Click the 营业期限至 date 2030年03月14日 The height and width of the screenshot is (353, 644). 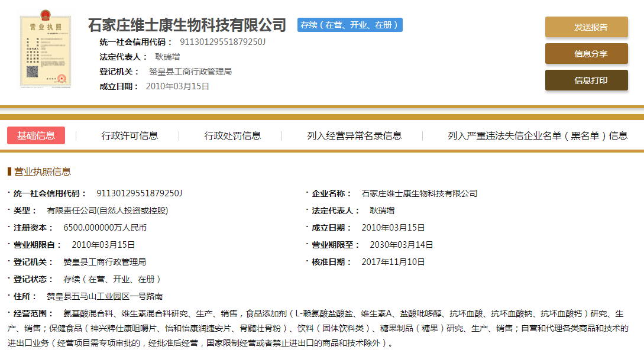click(x=402, y=245)
